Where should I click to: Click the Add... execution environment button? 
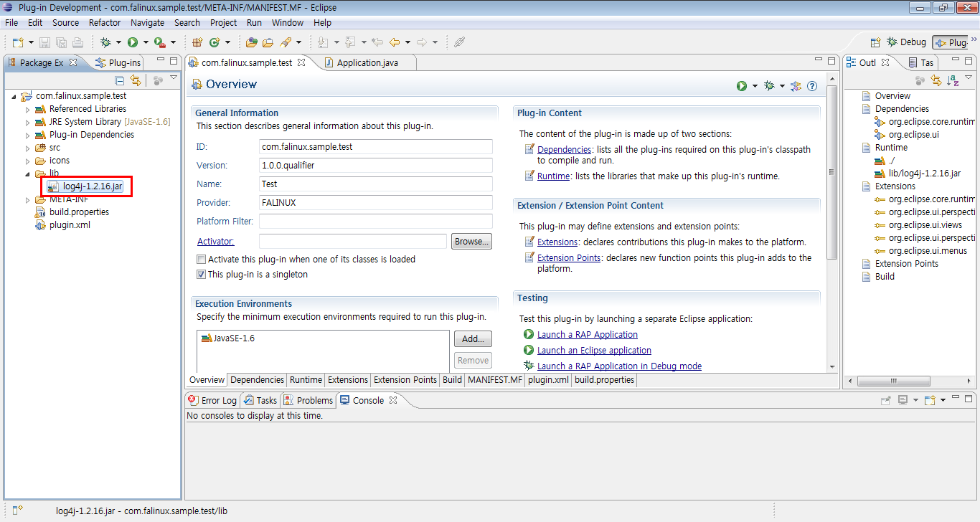473,338
